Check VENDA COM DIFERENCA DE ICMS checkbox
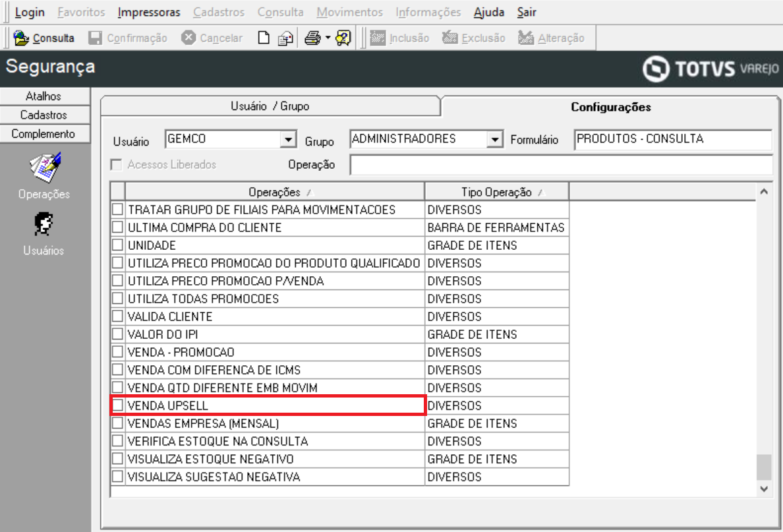Viewport: 783px width, 532px height. (117, 370)
